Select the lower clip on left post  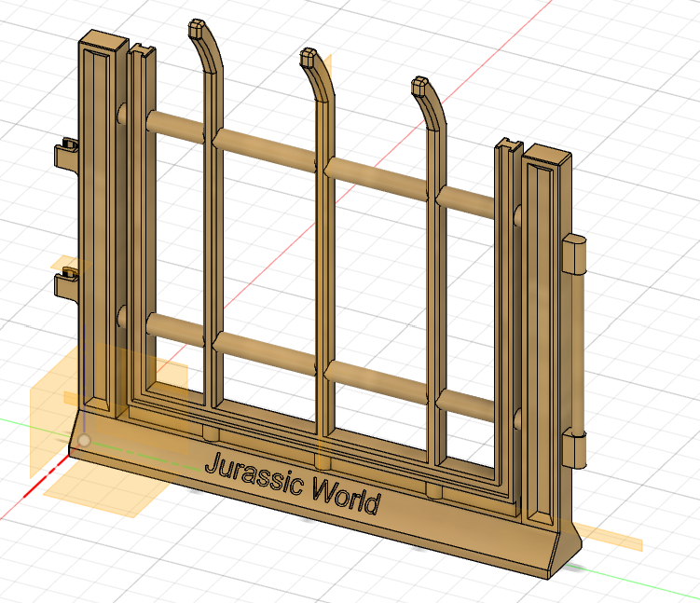click(67, 283)
